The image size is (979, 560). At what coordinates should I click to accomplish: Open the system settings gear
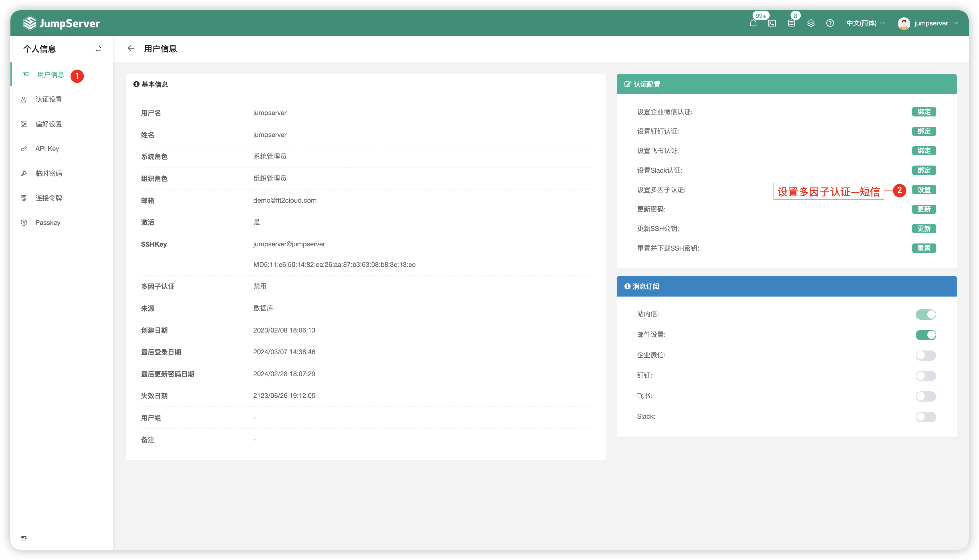coord(811,23)
